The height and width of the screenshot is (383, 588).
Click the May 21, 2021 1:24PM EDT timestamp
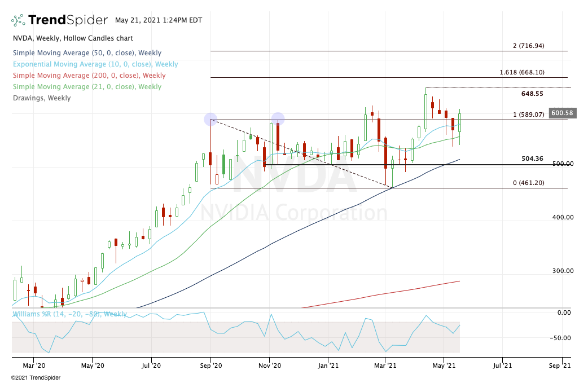pyautogui.click(x=159, y=20)
